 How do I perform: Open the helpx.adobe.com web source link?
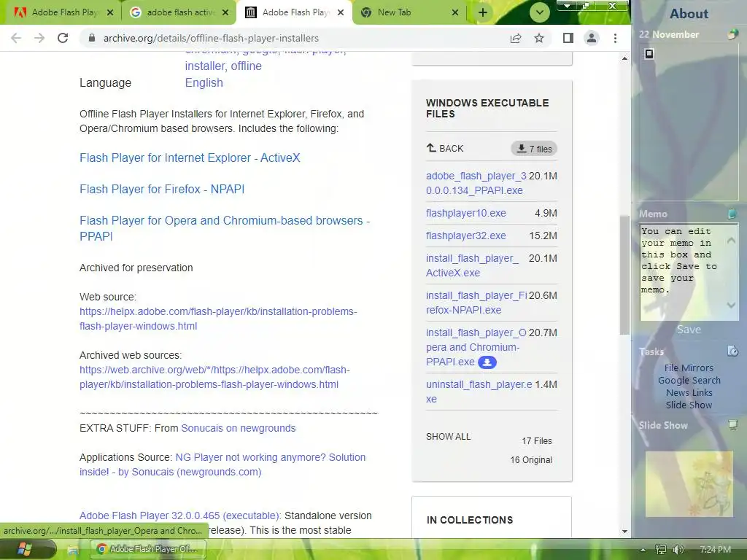click(218, 319)
